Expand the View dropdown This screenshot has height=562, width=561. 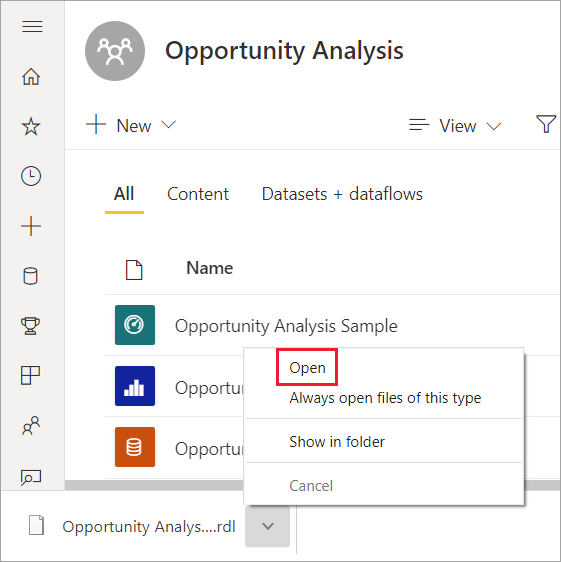click(455, 126)
